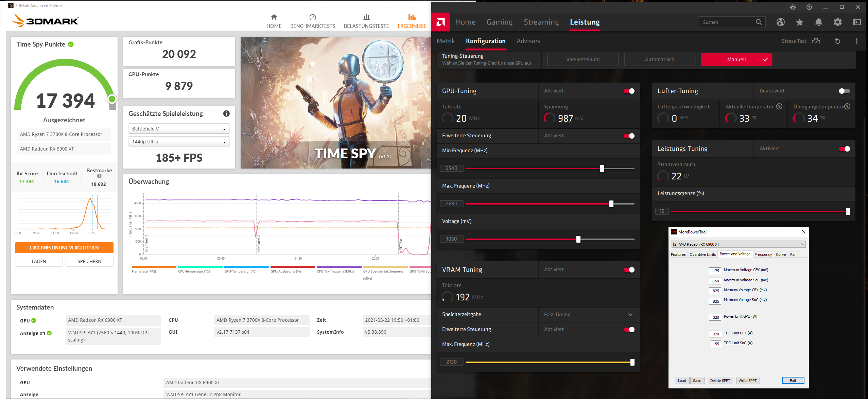Click the Leistungsgrenze slider handle

coord(848,211)
